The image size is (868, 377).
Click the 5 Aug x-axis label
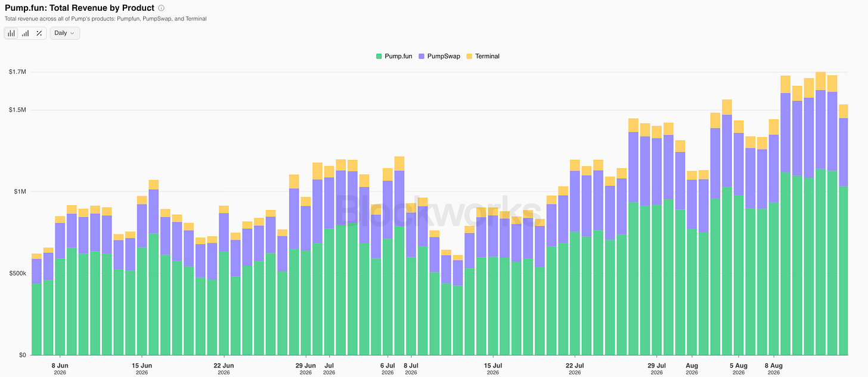click(x=738, y=369)
